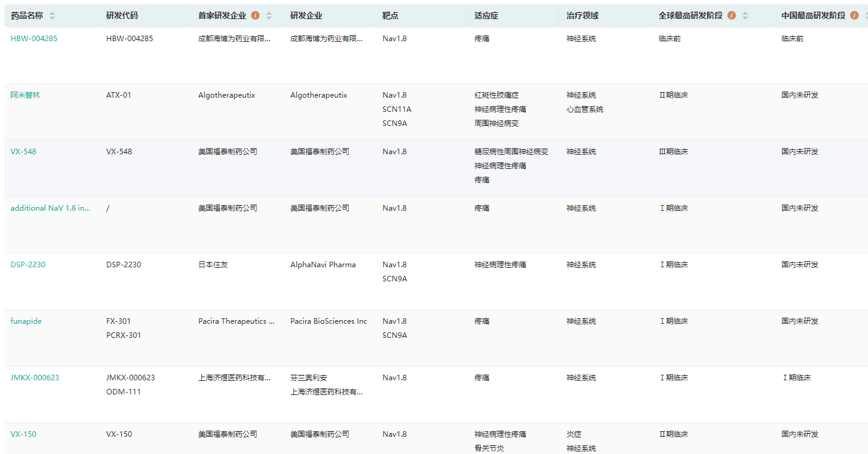This screenshot has height=454, width=868.
Task: Click 国内未研发 in the funapide row
Action: coord(800,321)
